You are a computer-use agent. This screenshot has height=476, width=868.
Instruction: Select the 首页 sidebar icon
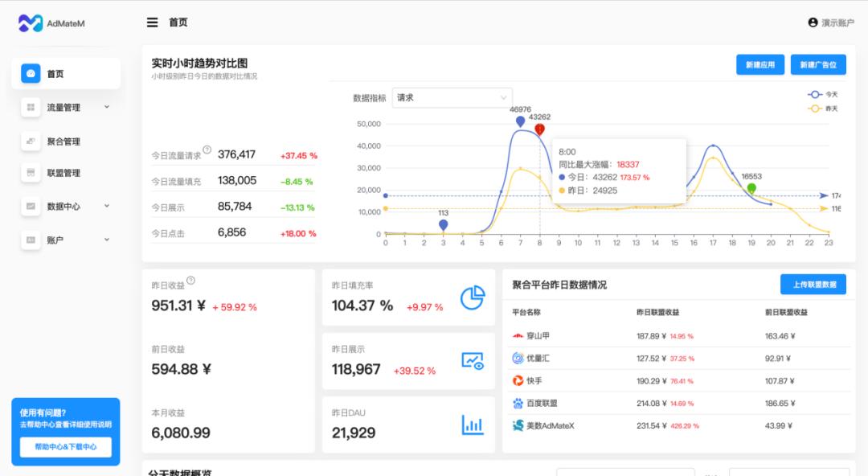[32, 73]
